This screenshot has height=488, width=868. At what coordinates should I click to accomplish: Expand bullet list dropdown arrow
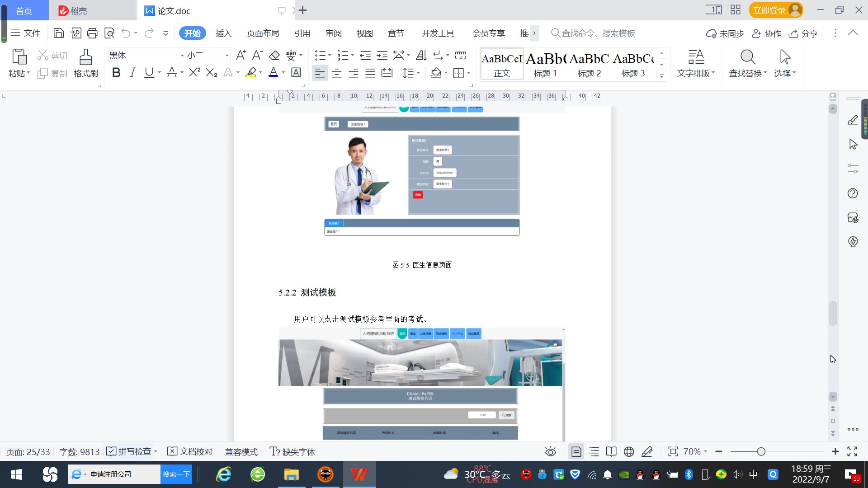coord(330,56)
